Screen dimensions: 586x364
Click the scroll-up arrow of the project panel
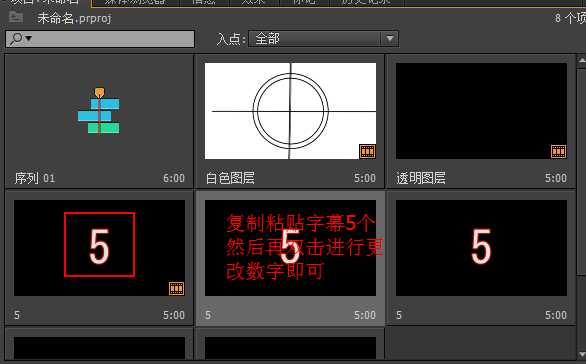point(582,61)
